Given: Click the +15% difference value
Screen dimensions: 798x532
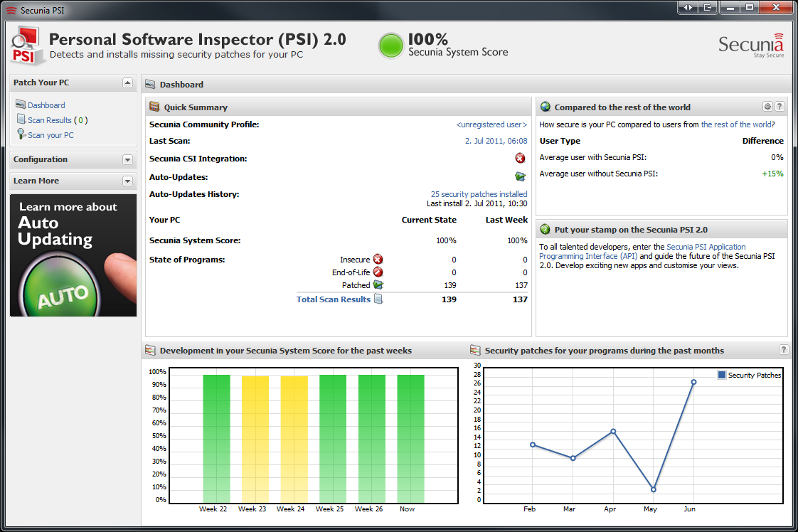Looking at the screenshot, I should [772, 174].
